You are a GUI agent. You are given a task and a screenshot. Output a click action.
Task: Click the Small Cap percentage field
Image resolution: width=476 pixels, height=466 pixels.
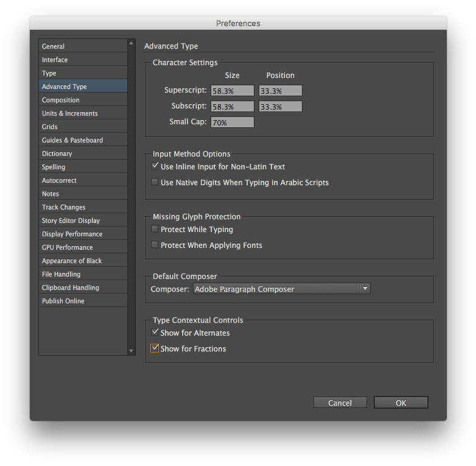[233, 122]
